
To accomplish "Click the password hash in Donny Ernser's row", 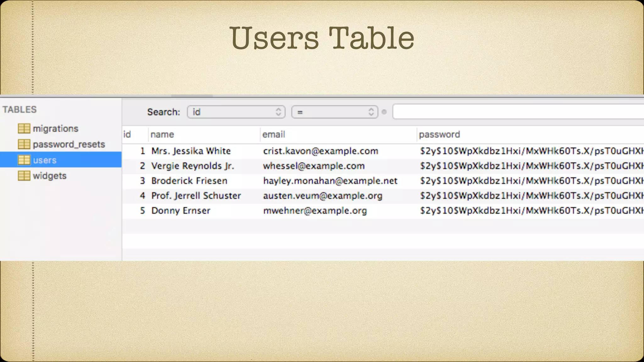I will (532, 211).
